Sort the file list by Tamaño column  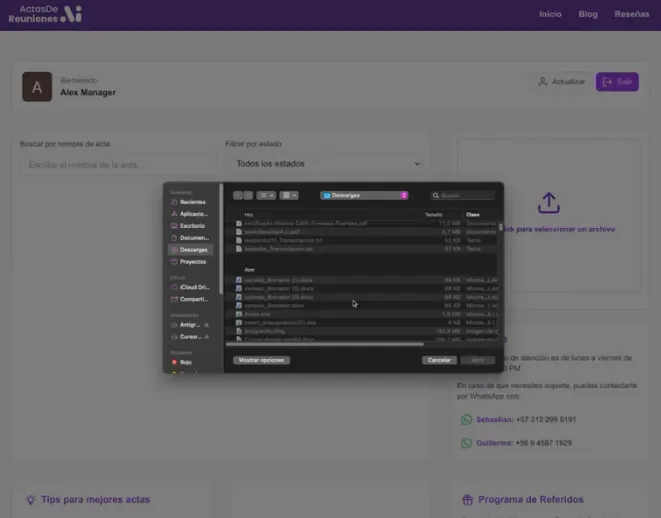point(434,214)
